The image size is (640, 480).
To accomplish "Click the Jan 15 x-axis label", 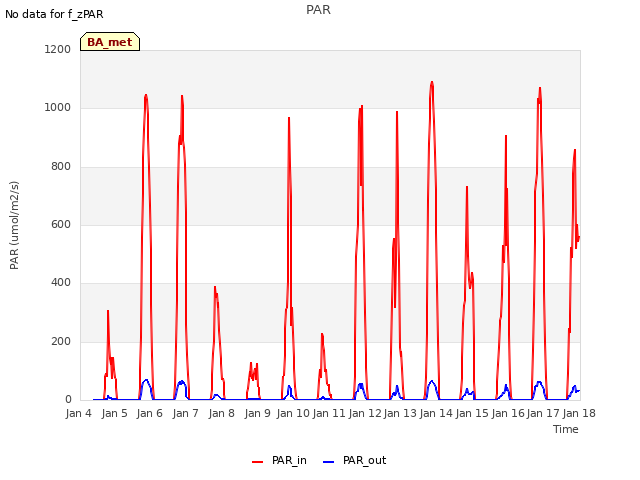I will (x=472, y=413).
